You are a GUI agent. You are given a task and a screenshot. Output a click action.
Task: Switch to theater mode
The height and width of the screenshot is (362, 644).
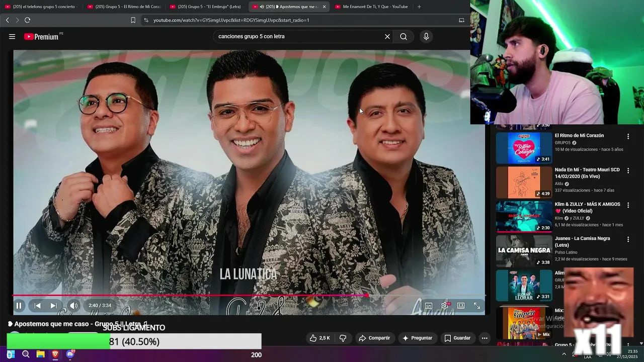pyautogui.click(x=461, y=306)
